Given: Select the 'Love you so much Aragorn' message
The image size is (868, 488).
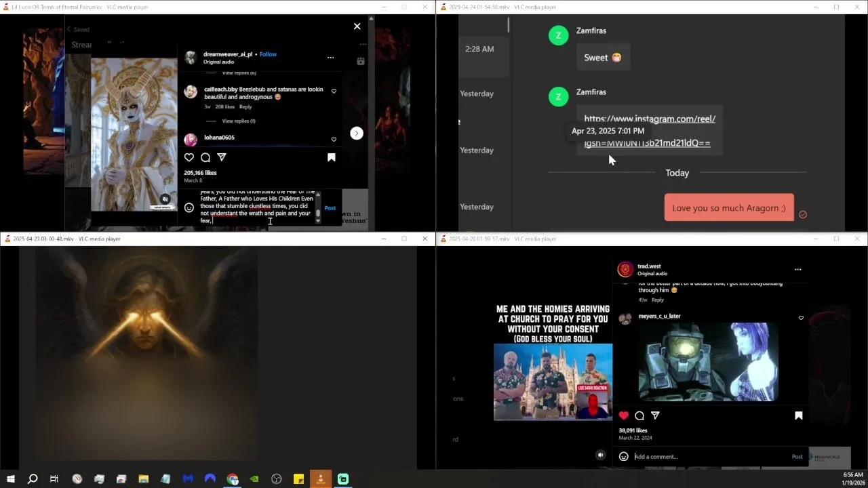Looking at the screenshot, I should [x=729, y=208].
